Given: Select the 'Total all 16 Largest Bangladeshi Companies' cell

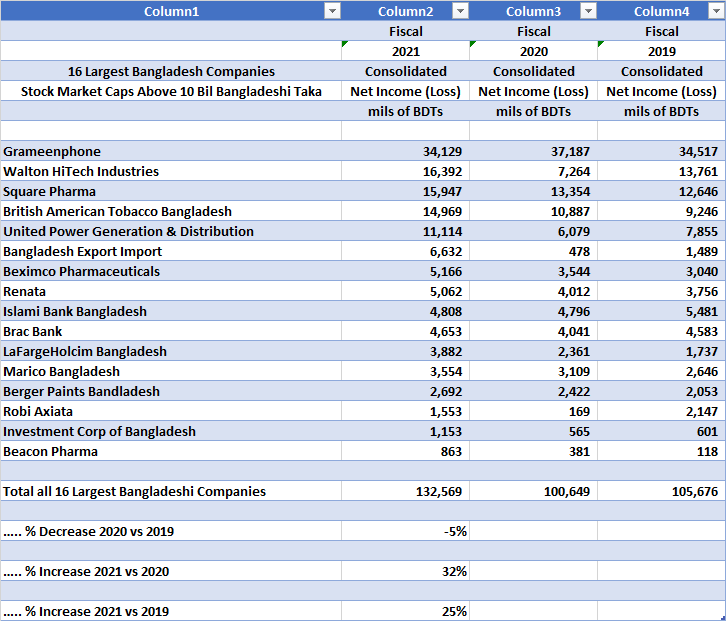Looking at the screenshot, I should [171, 491].
